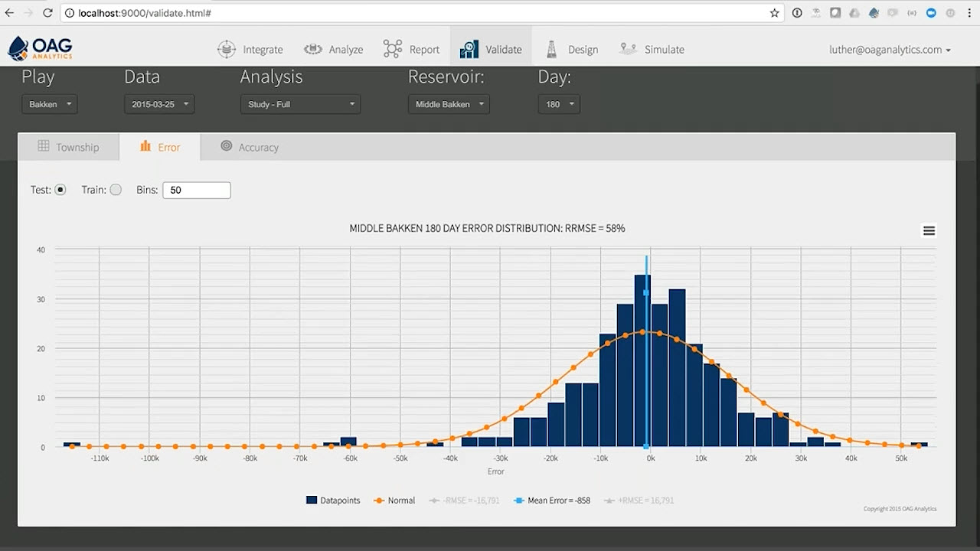Click the Design derrick icon
The width and height of the screenshot is (980, 551).
[551, 49]
